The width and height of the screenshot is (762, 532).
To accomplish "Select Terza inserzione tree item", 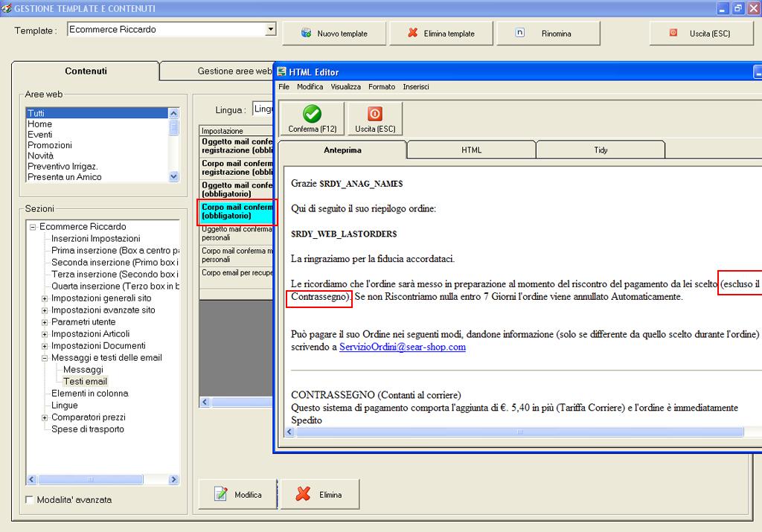I will coord(115,275).
